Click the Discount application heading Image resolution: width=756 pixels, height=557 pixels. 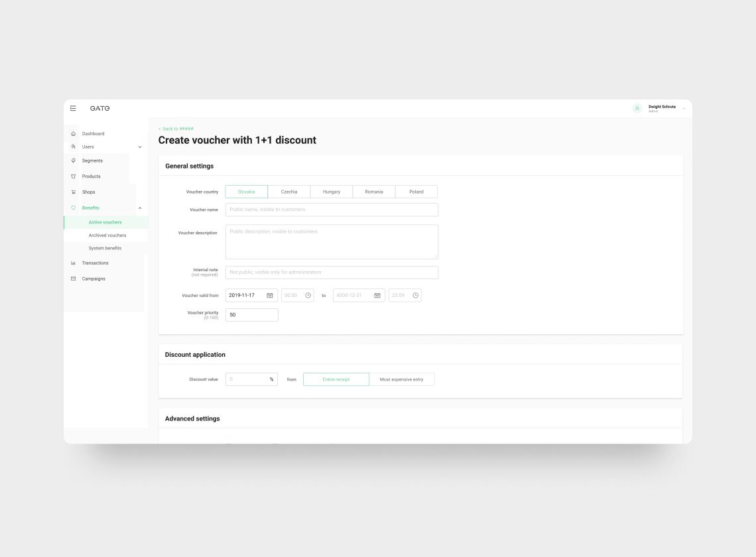pos(195,355)
